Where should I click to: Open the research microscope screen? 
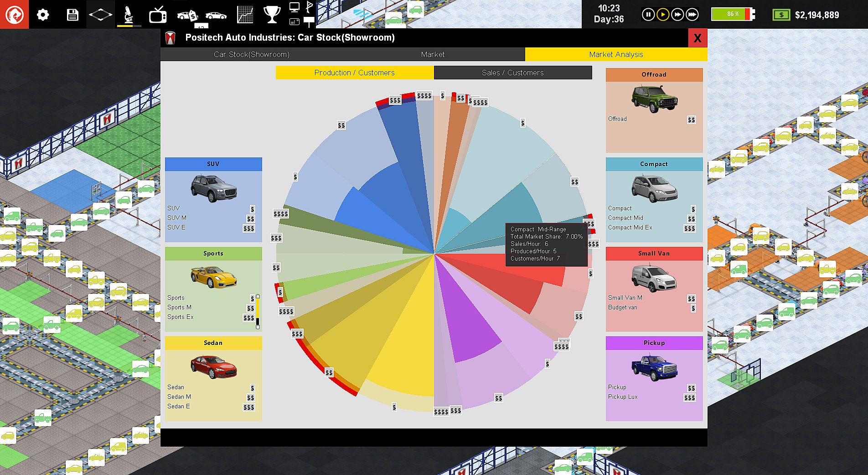[x=129, y=15]
